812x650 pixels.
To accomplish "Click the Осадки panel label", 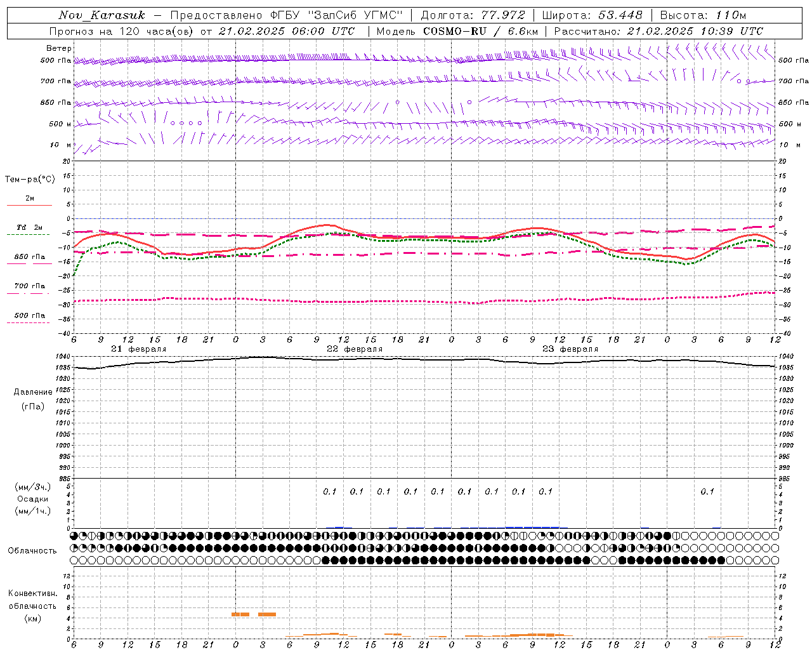I will (33, 499).
